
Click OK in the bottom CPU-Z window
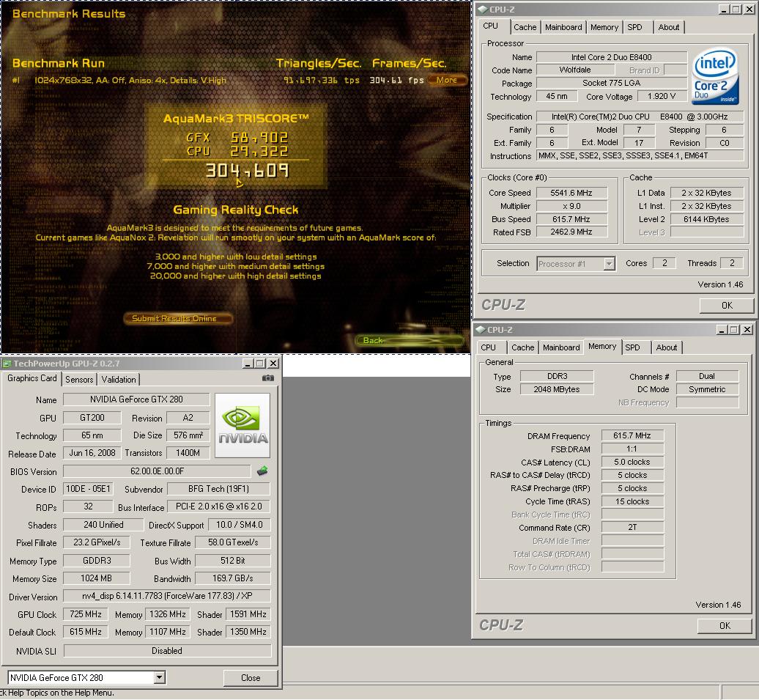pyautogui.click(x=724, y=626)
